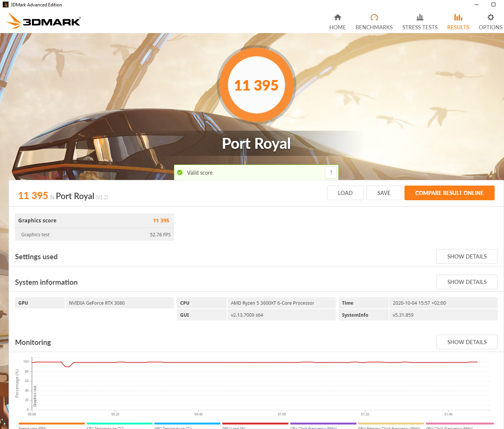Click the v2.13.7009 s64 GUI version
The image size is (504, 429).
247,315
